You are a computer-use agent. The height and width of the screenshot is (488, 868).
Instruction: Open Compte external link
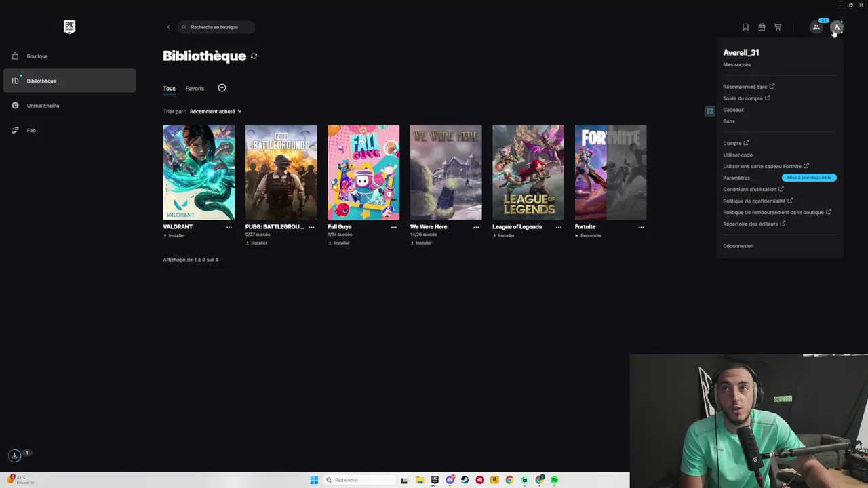[x=736, y=143]
